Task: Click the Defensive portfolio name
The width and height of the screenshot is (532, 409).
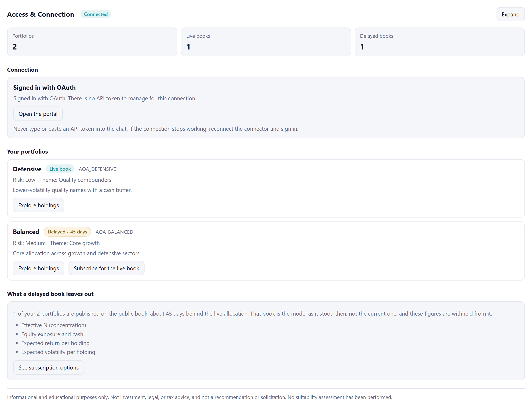Action: [x=27, y=169]
